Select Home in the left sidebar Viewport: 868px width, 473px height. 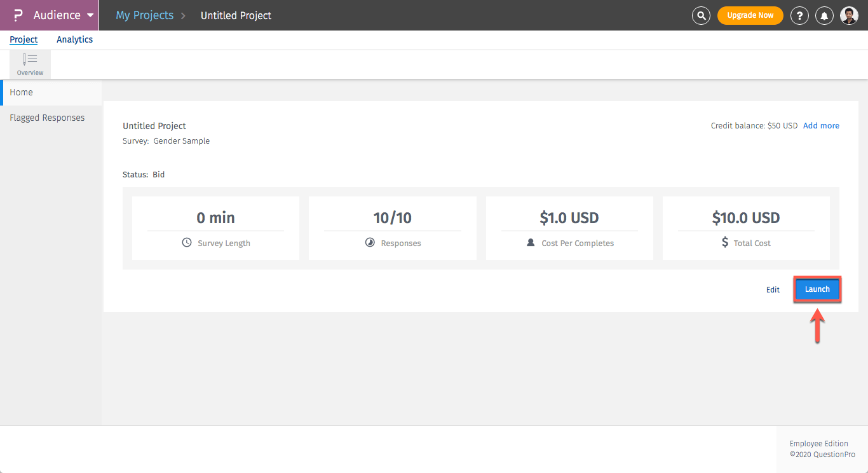pyautogui.click(x=22, y=92)
